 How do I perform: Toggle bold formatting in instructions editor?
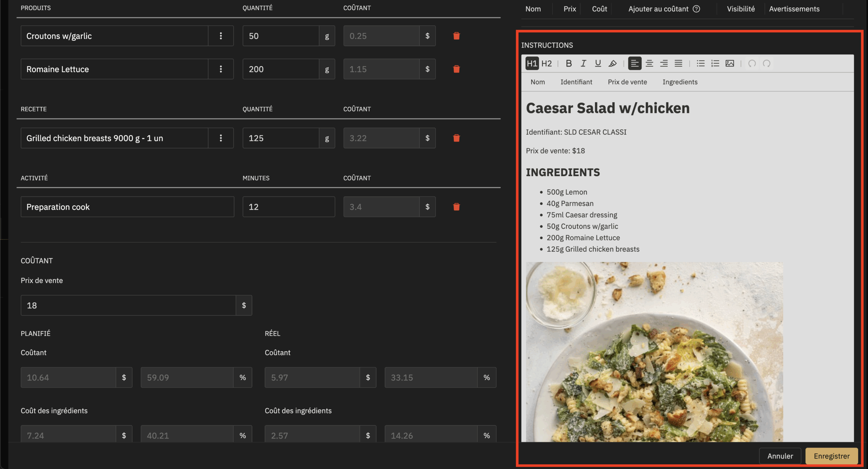(569, 63)
